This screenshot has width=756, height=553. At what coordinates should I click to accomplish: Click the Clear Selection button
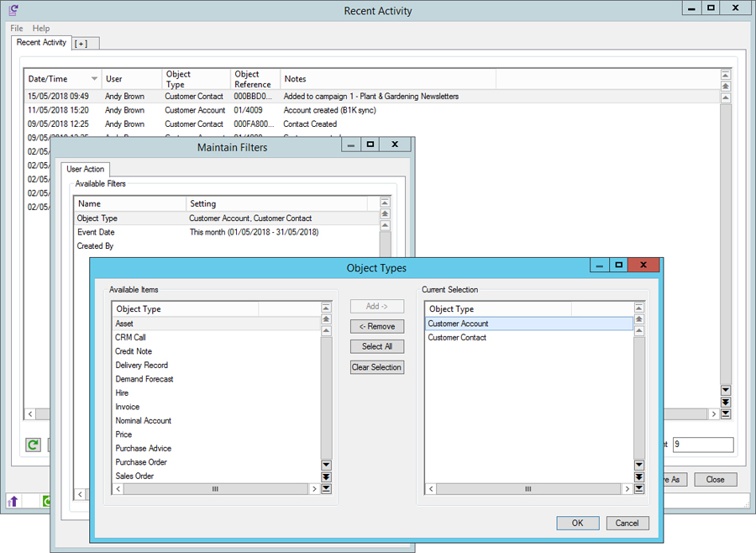click(377, 367)
